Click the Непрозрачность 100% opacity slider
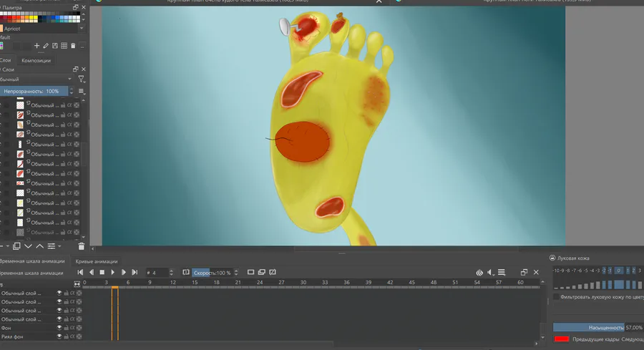 click(x=34, y=91)
